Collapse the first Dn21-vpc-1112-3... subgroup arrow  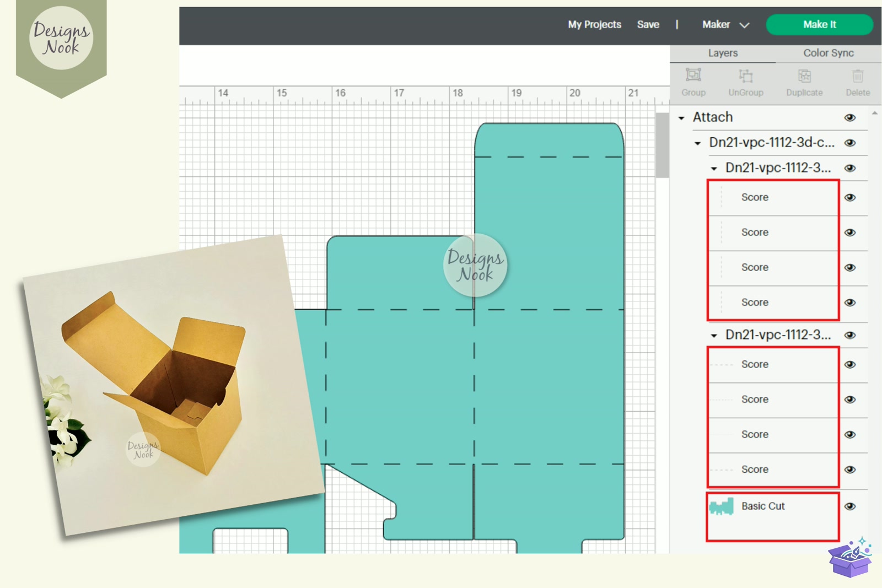click(714, 169)
